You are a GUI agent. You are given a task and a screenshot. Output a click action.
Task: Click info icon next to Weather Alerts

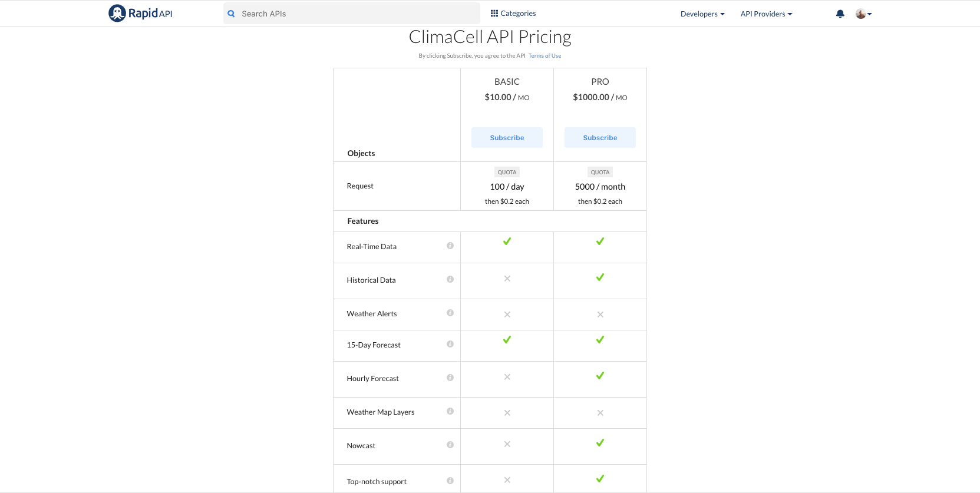[450, 313]
